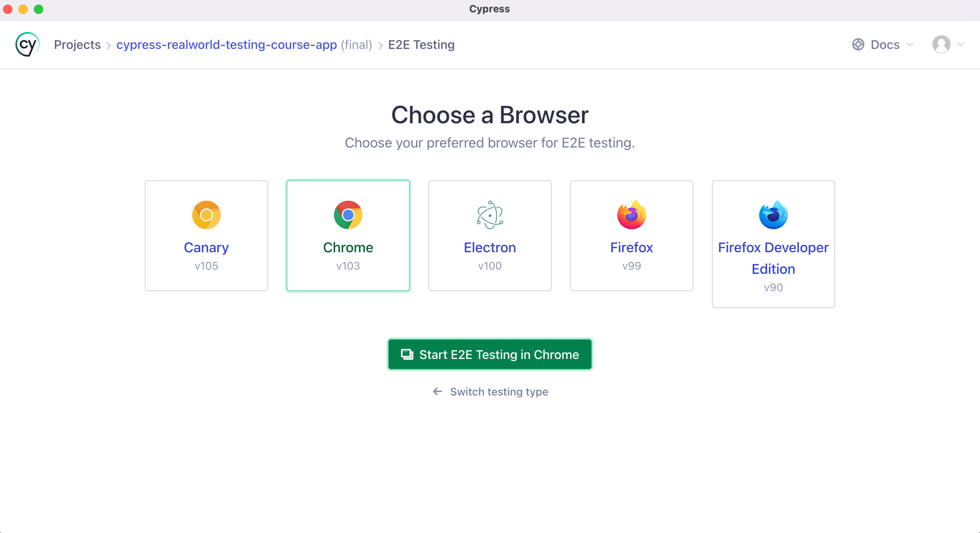
Task: Select Electron as the testing browser
Action: pyautogui.click(x=490, y=235)
